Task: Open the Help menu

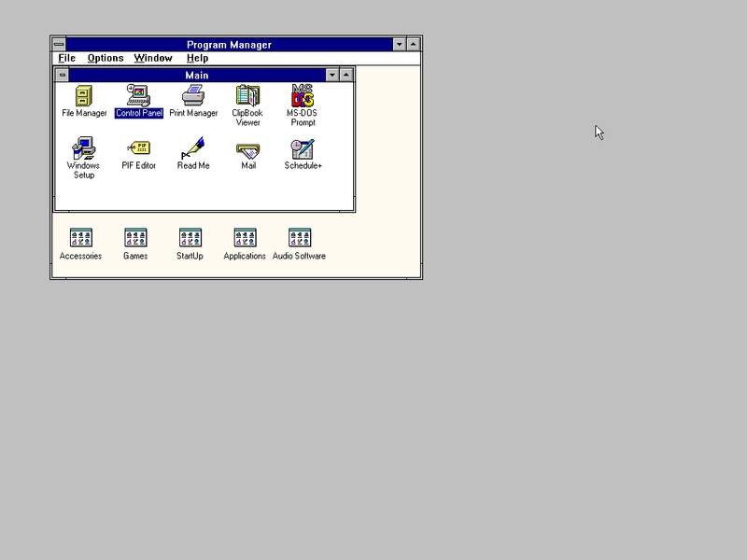Action: [197, 58]
